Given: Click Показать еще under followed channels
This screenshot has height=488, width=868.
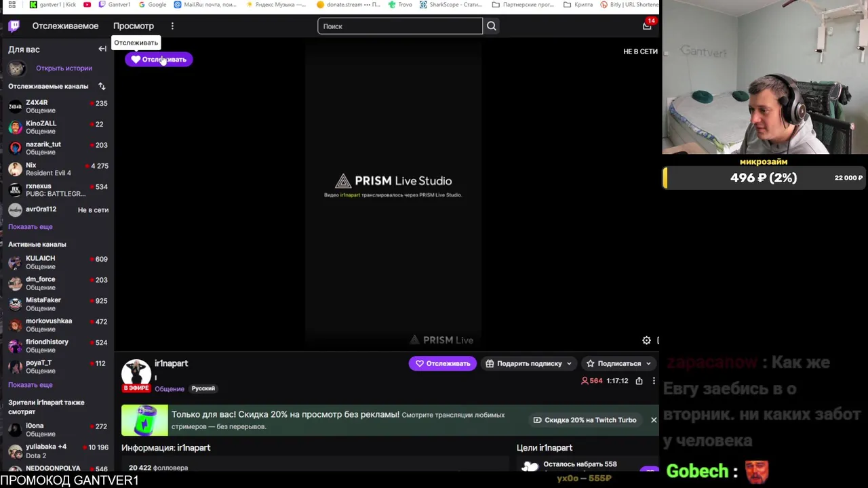Looking at the screenshot, I should 30,226.
